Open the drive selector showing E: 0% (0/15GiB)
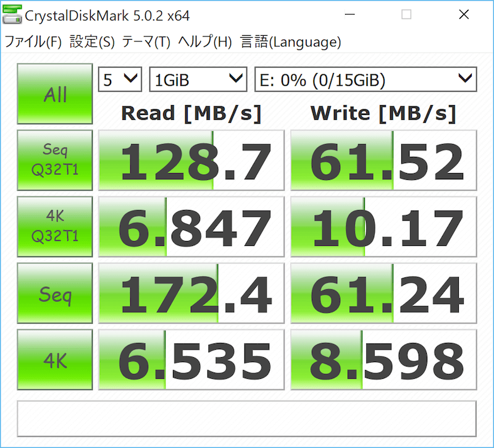 (x=366, y=79)
